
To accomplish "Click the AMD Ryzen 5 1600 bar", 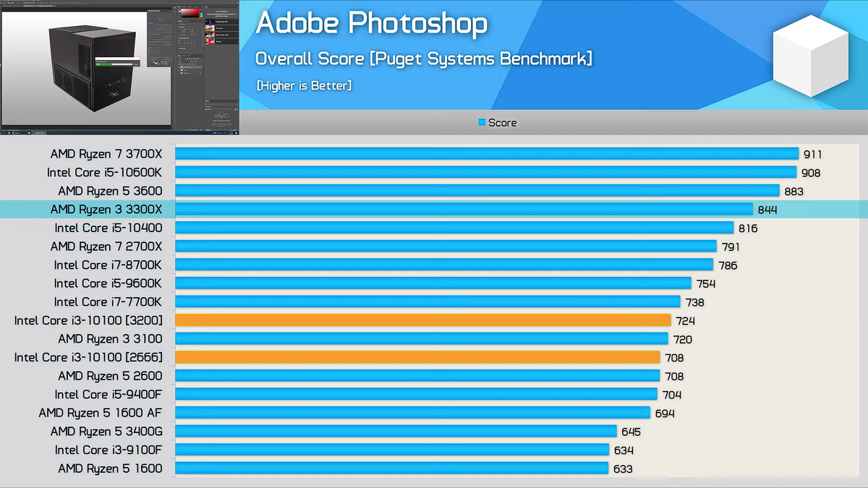I will [392, 468].
